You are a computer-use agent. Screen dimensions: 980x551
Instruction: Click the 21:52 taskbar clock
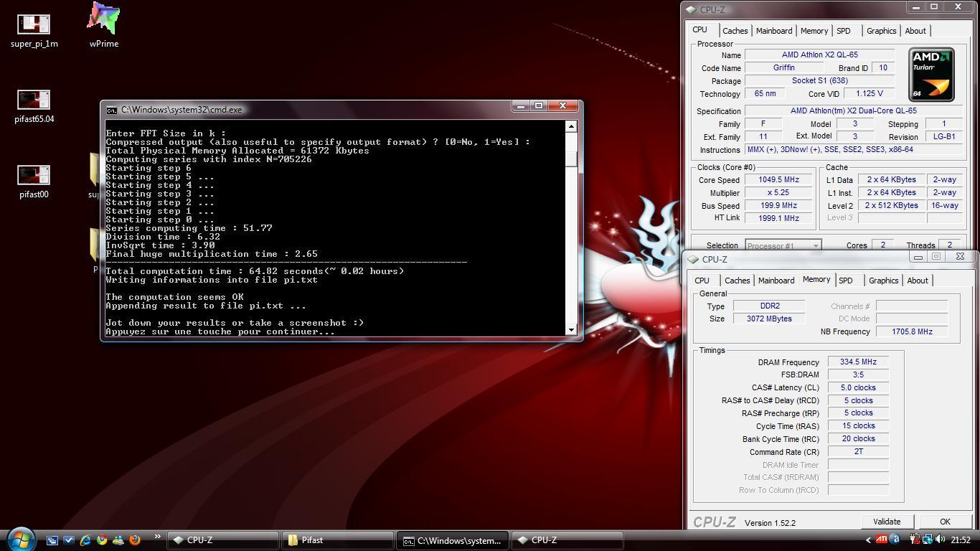pyautogui.click(x=960, y=540)
